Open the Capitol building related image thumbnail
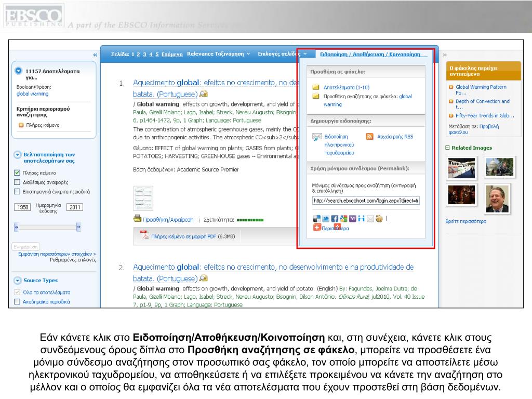 (x=499, y=167)
